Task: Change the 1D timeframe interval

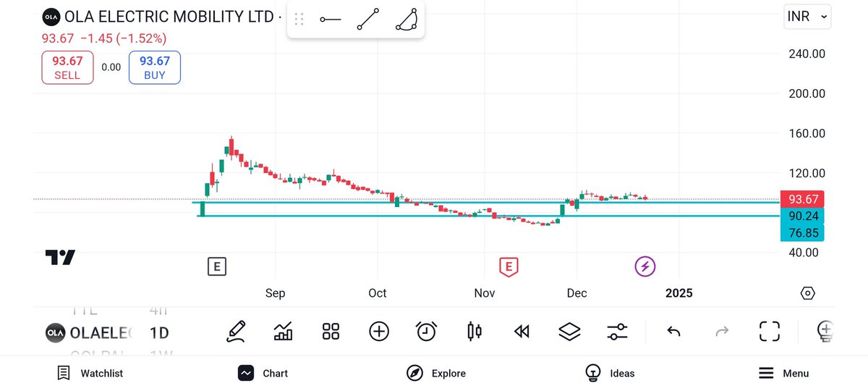Action: [x=158, y=333]
